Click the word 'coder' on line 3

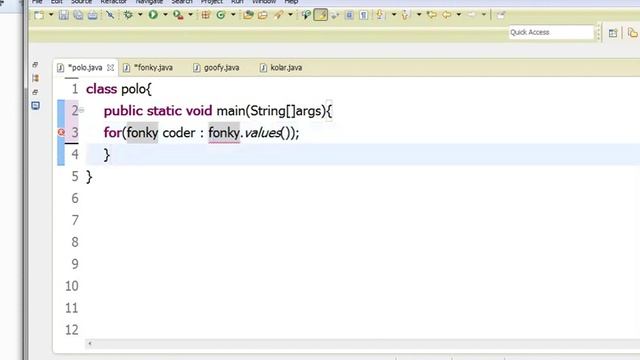(179, 133)
